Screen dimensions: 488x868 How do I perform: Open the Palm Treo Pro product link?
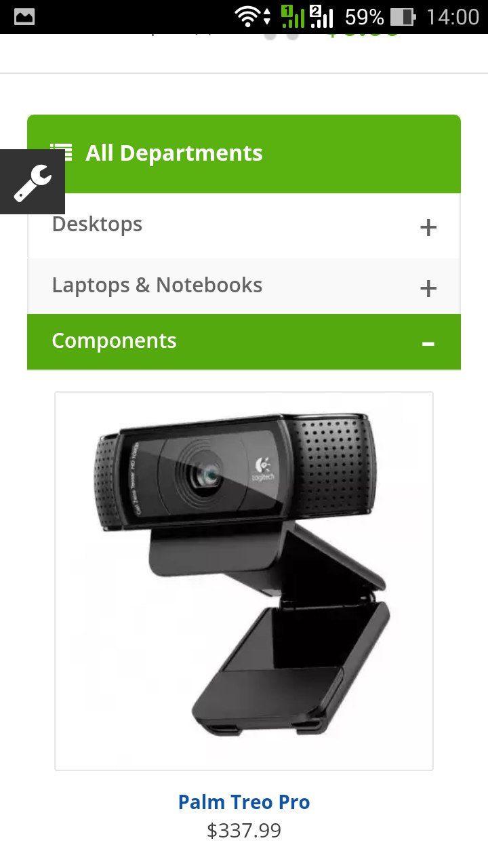click(244, 802)
